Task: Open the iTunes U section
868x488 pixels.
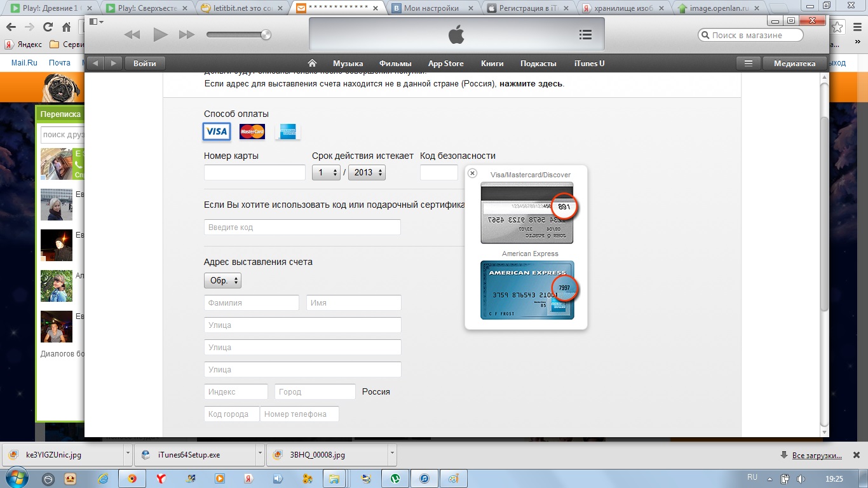Action: point(589,64)
